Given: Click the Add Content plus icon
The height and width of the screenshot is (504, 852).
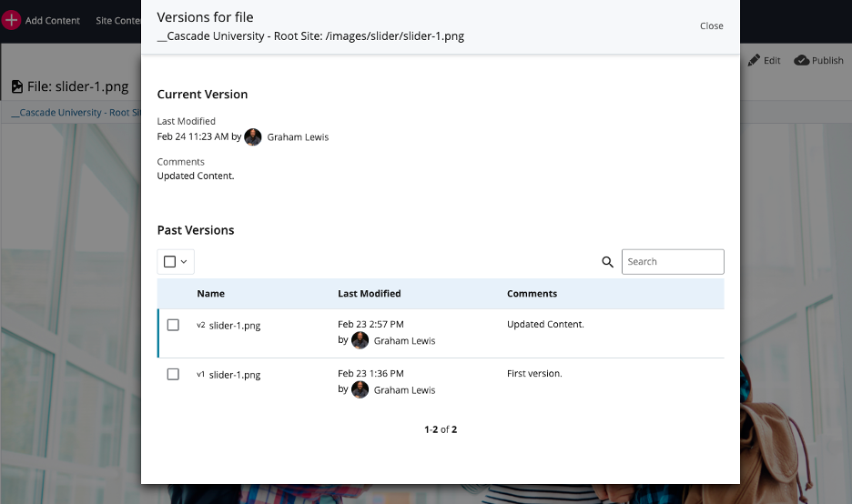Looking at the screenshot, I should (x=11, y=20).
